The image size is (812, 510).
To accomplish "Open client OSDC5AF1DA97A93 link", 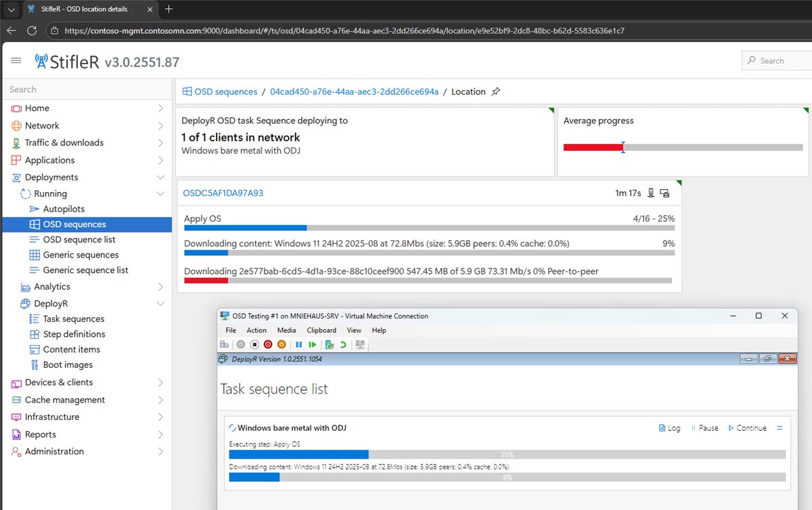I will (x=223, y=193).
